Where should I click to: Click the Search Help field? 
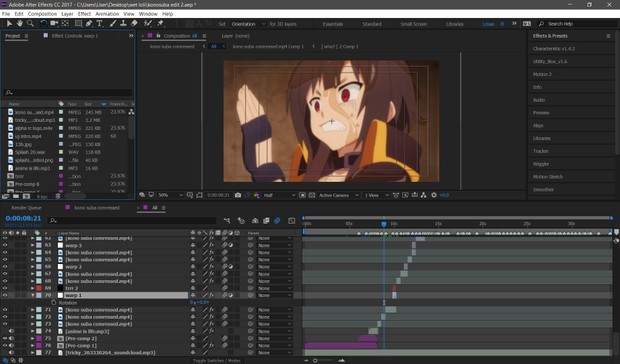tap(577, 24)
